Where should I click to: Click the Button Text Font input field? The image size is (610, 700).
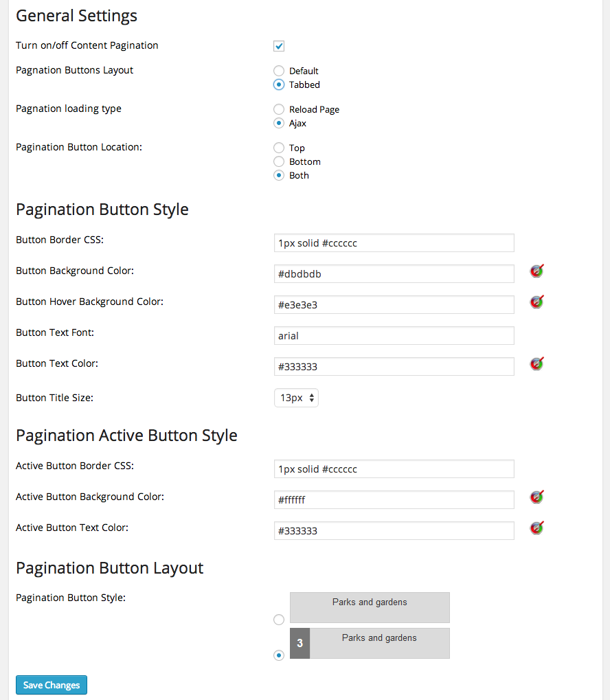[394, 336]
